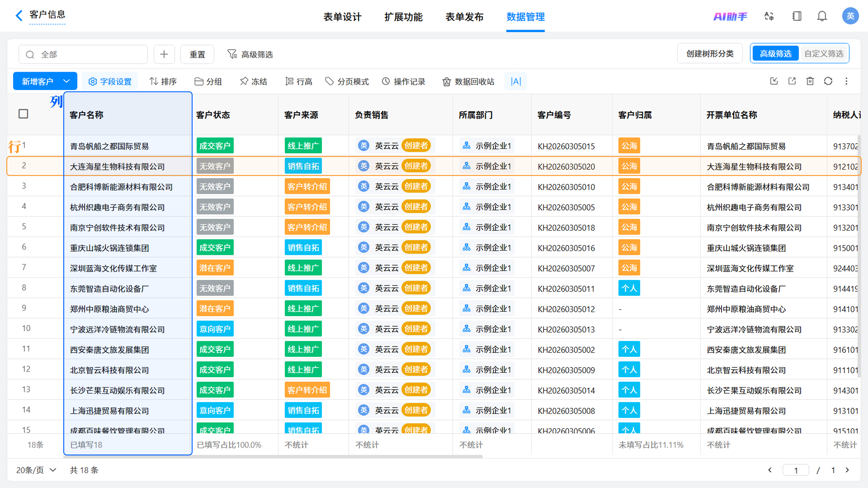Click the 客户信息 form title
The image size is (868, 488).
click(x=47, y=14)
